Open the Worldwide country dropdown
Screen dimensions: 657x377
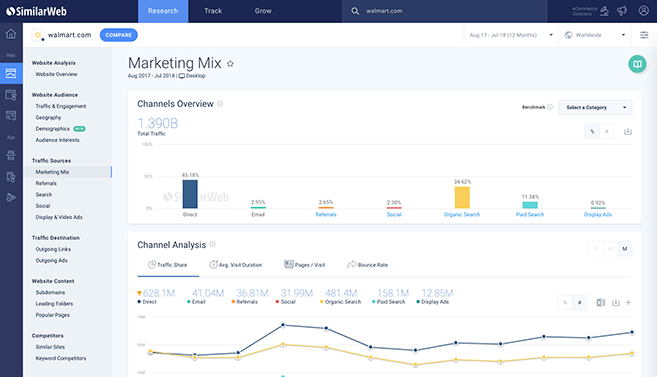pos(595,35)
